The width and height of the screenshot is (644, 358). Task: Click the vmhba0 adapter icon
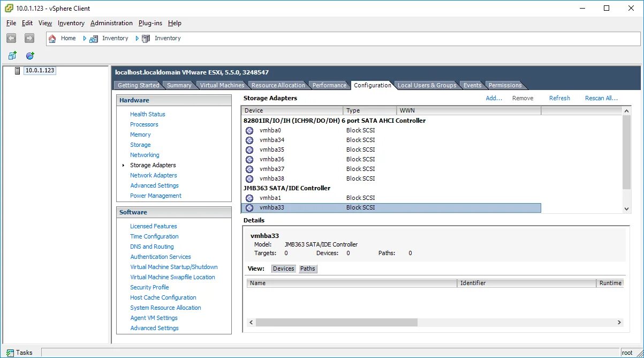(249, 131)
